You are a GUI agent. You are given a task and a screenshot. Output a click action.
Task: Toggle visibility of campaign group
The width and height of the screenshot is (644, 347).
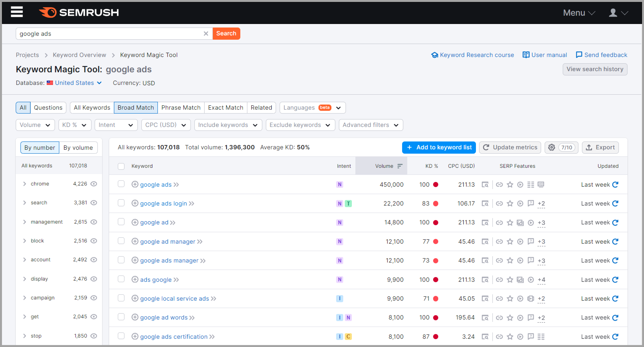click(94, 298)
